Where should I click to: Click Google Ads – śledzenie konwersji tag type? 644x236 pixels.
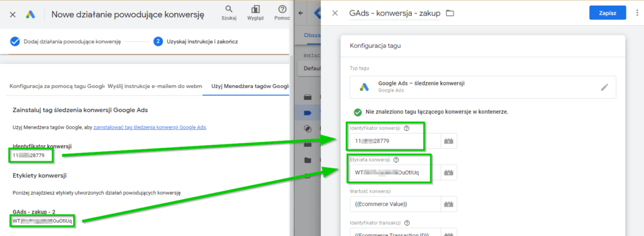click(x=482, y=87)
